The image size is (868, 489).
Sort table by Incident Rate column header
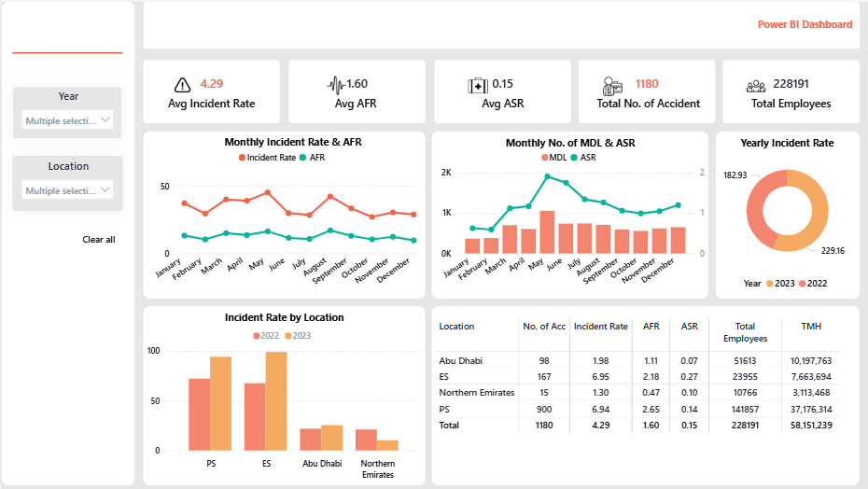point(600,327)
